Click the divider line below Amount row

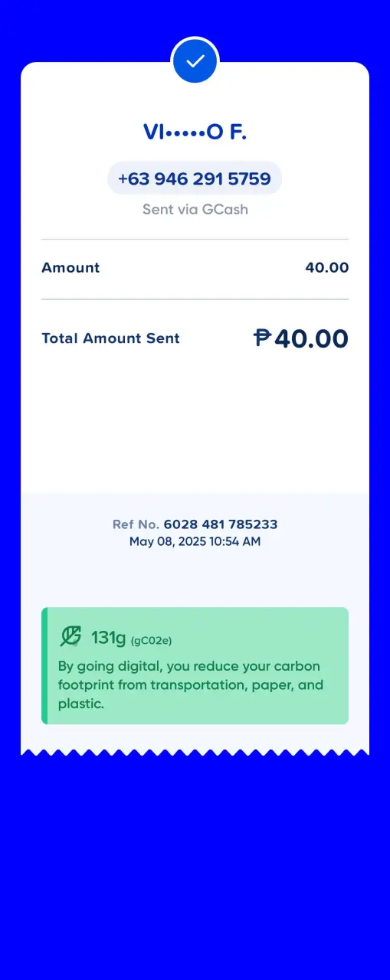click(195, 299)
